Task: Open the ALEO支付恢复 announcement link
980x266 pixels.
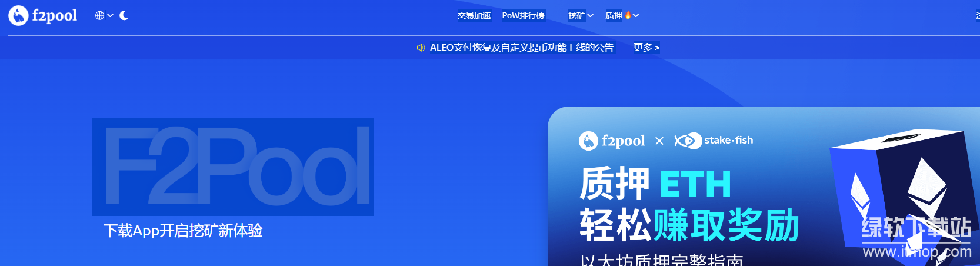Action: click(x=521, y=48)
